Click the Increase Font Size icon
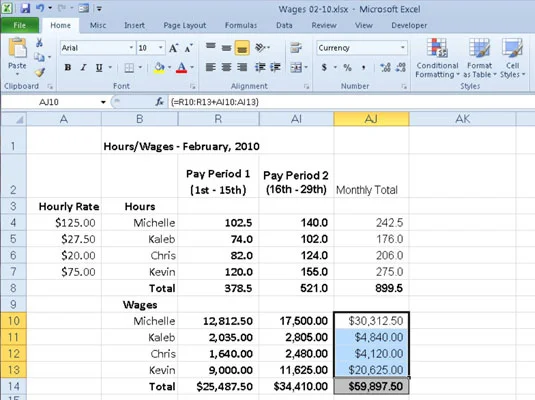Screen dimensions: 535x400 pos(173,48)
